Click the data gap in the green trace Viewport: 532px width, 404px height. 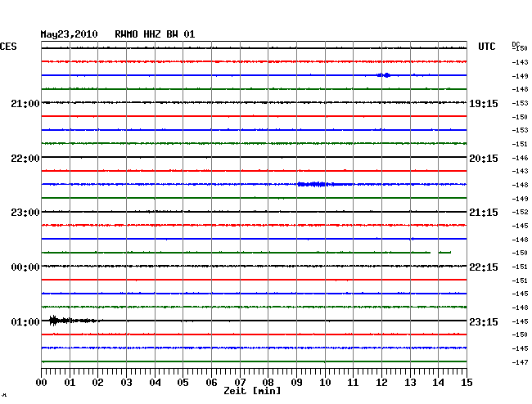coord(435,253)
